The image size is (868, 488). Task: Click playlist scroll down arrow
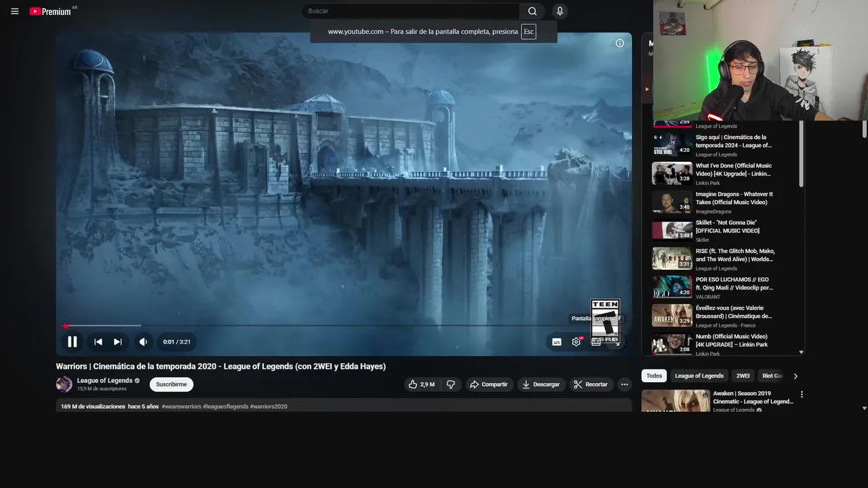coord(802,352)
